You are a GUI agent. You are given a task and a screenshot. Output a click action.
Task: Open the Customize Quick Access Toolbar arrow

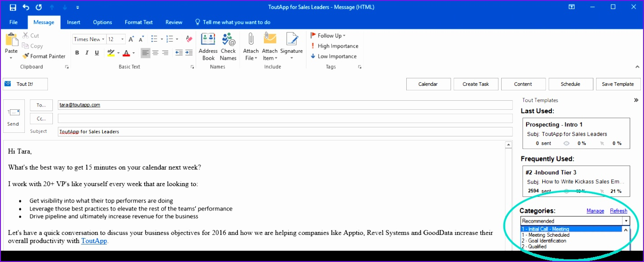click(x=78, y=7)
